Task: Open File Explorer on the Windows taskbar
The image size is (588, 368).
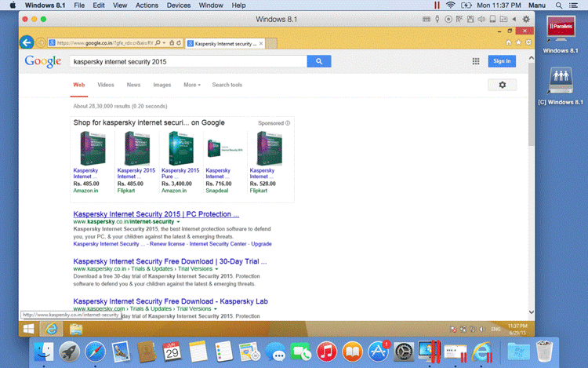Action: tap(76, 329)
